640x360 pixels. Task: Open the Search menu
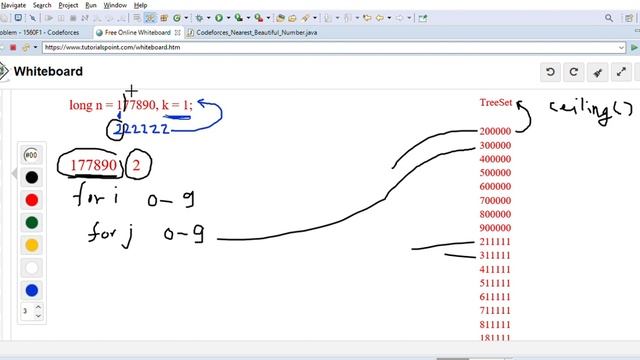(42, 5)
